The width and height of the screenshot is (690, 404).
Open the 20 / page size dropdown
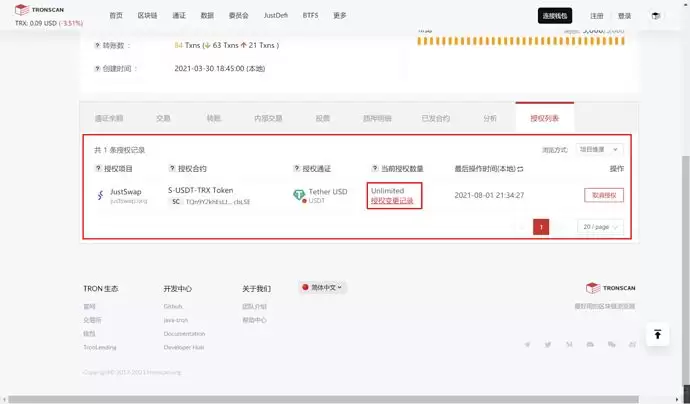click(x=600, y=227)
